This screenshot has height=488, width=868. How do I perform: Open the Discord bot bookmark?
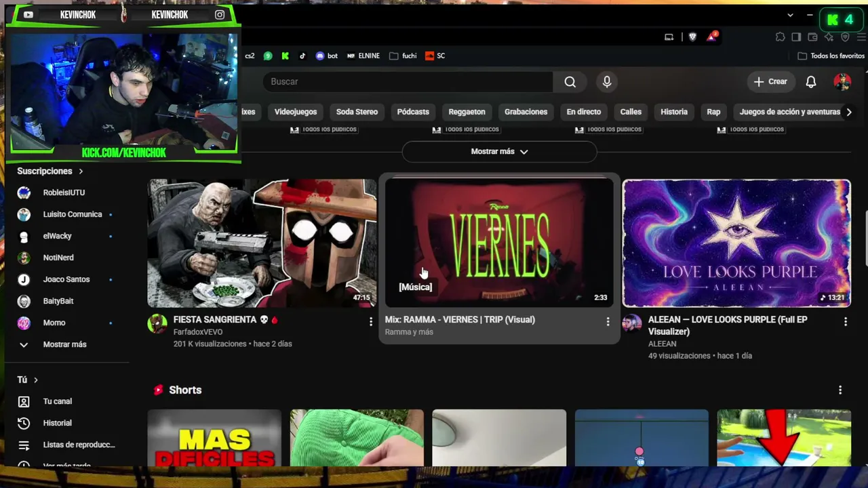pos(327,56)
